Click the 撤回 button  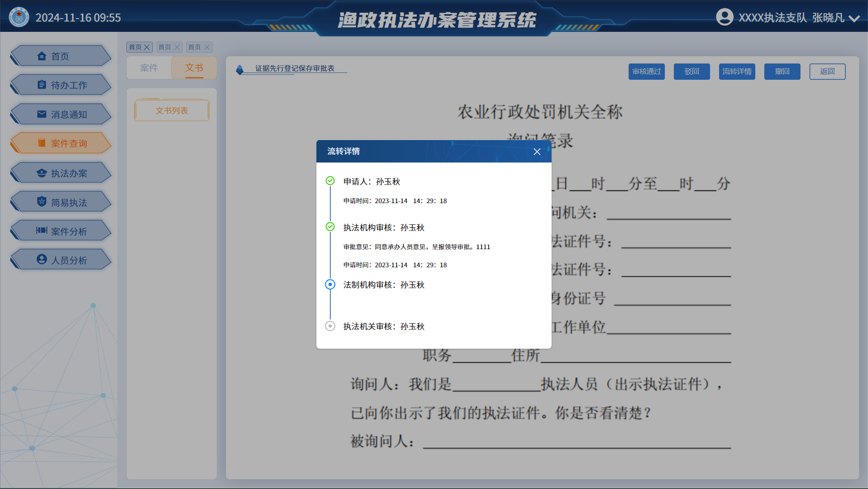point(782,71)
